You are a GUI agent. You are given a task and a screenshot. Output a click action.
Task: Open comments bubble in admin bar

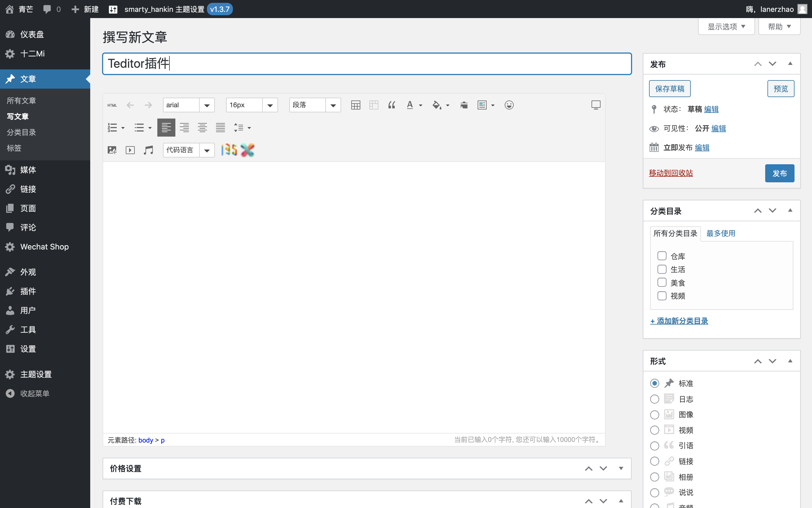coord(52,9)
